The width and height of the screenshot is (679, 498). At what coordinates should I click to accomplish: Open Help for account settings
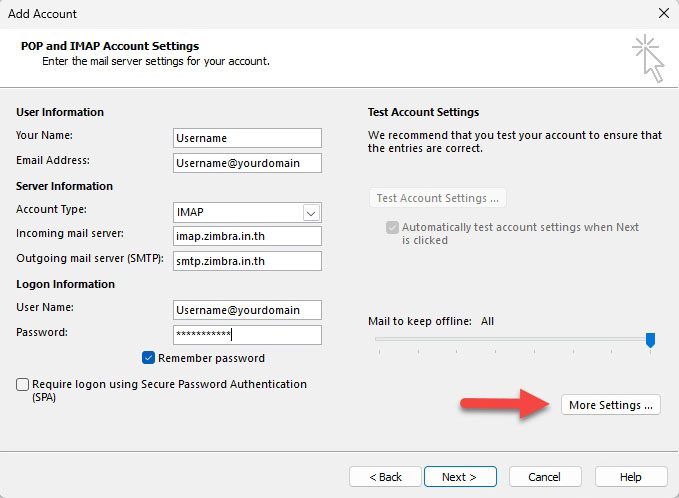point(630,477)
